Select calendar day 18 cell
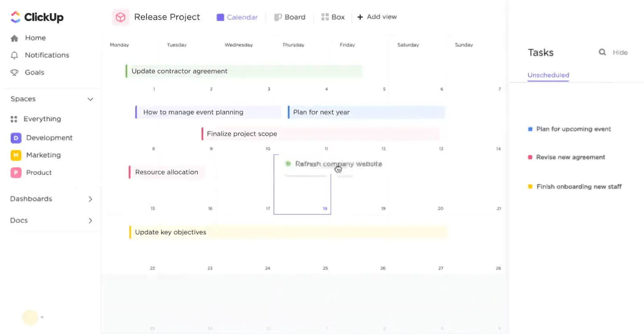 coord(302,184)
